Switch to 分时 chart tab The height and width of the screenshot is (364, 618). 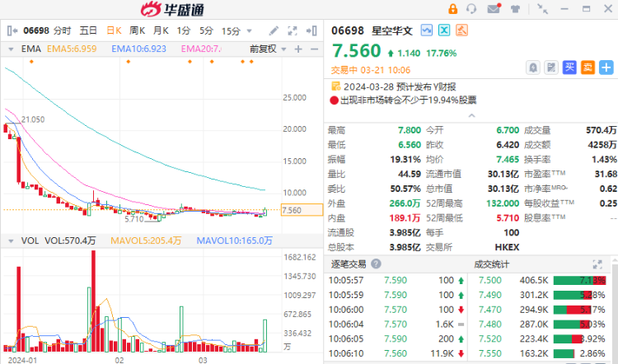63,30
